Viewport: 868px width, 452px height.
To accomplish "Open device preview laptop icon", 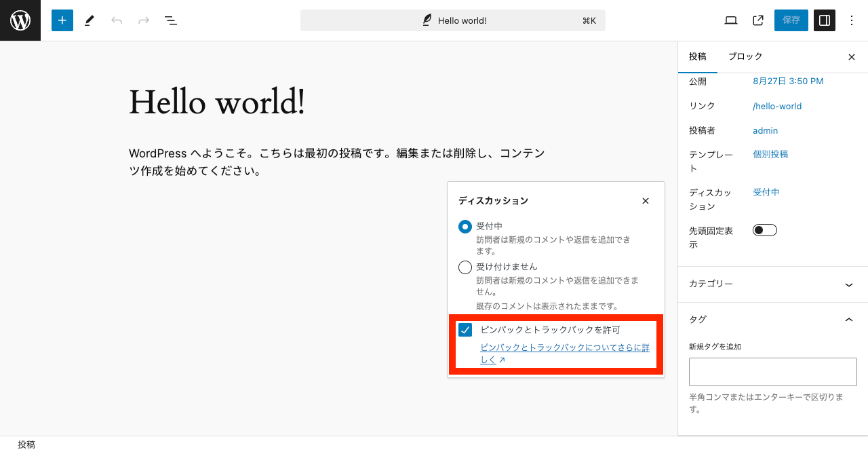I will pyautogui.click(x=731, y=20).
